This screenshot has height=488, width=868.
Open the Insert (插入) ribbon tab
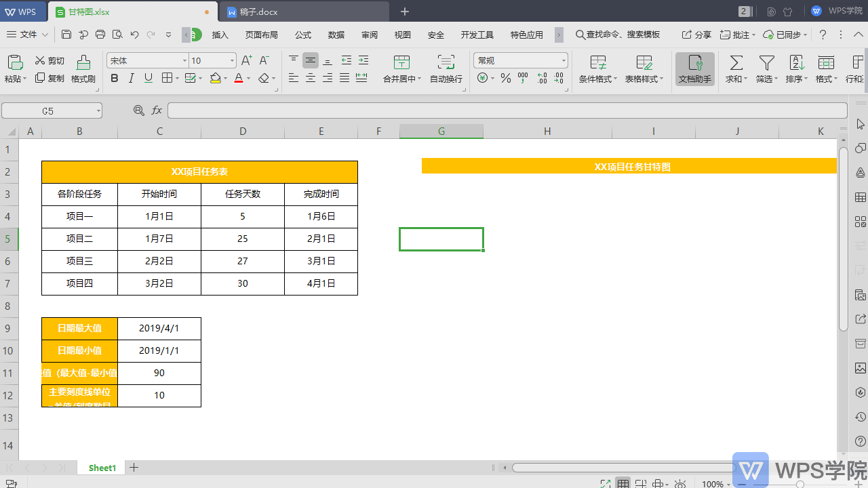[x=220, y=35]
